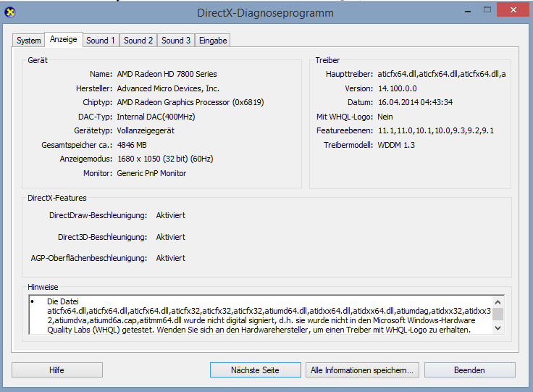Click 'Aktiviert' next to AGP-Oberflächenbeschleunigung

coord(171,258)
